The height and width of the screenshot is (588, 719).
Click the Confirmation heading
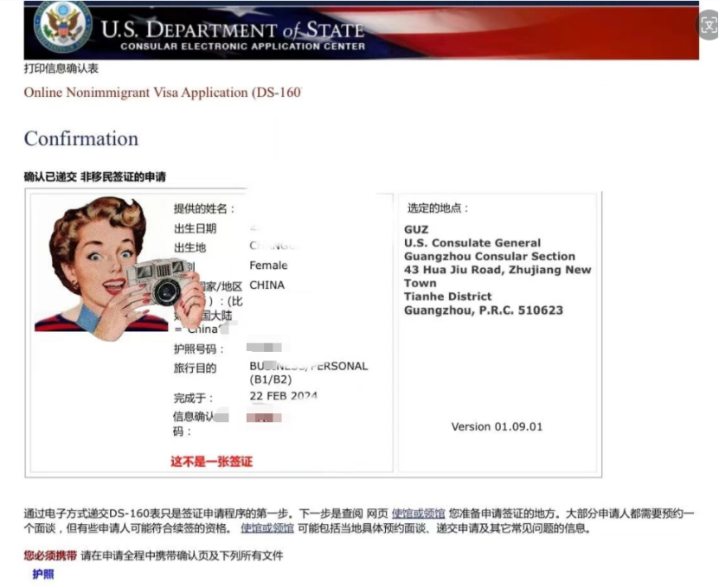point(80,138)
